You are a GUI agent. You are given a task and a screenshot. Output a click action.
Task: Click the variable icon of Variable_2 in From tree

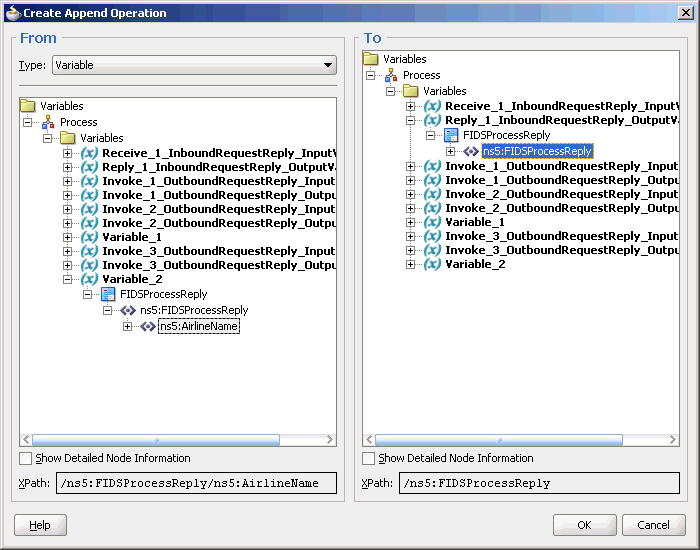(89, 279)
